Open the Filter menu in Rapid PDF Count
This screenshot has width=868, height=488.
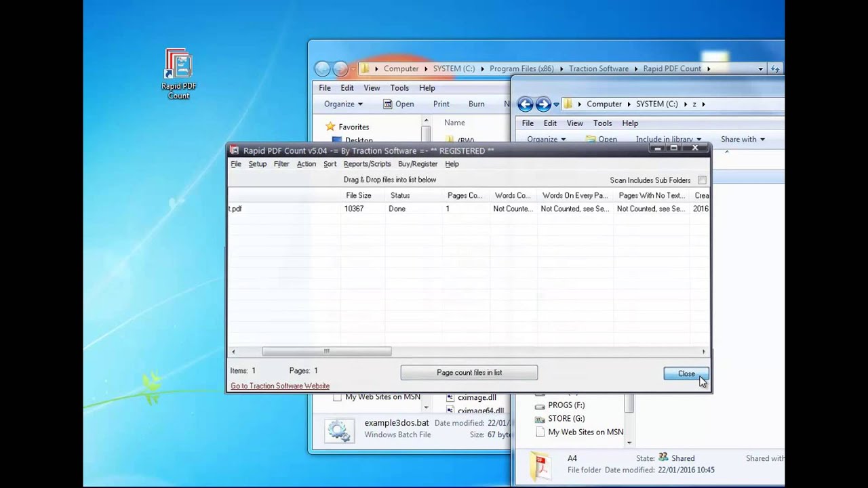coord(281,164)
